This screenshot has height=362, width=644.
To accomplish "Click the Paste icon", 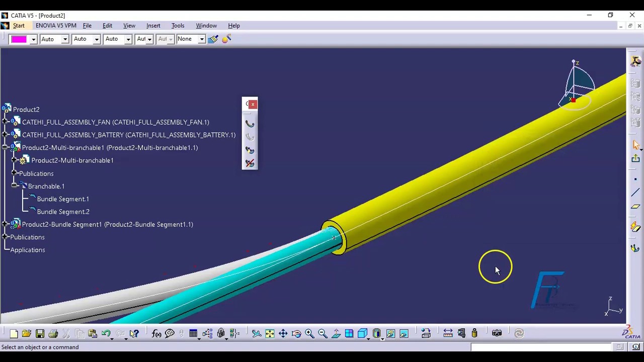I will tap(93, 333).
